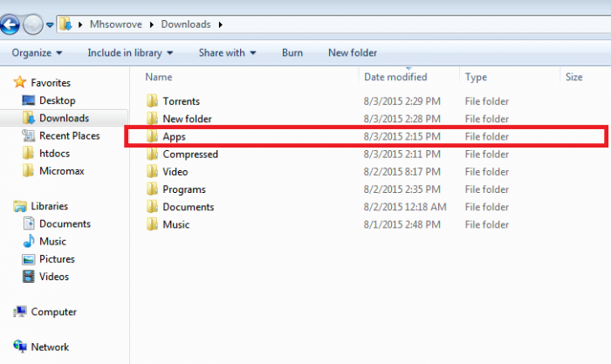Click Mhsowrove in the address breadcrumb
Screen dimensions: 611x364
coord(116,24)
